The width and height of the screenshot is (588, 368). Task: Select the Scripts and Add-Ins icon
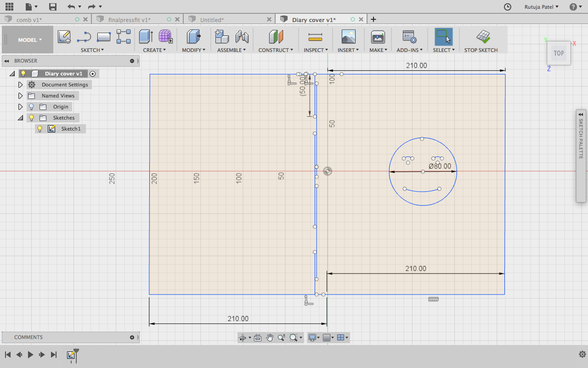pyautogui.click(x=409, y=37)
